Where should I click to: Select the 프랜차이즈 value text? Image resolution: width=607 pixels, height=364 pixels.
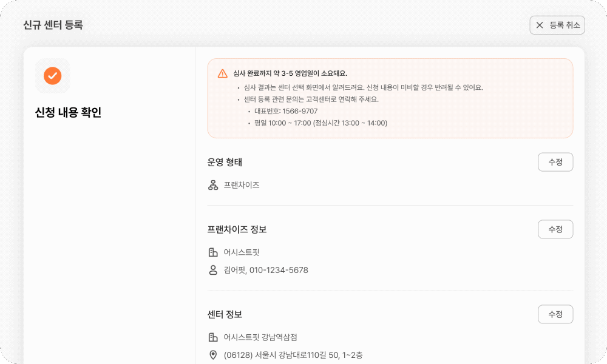[242, 185]
